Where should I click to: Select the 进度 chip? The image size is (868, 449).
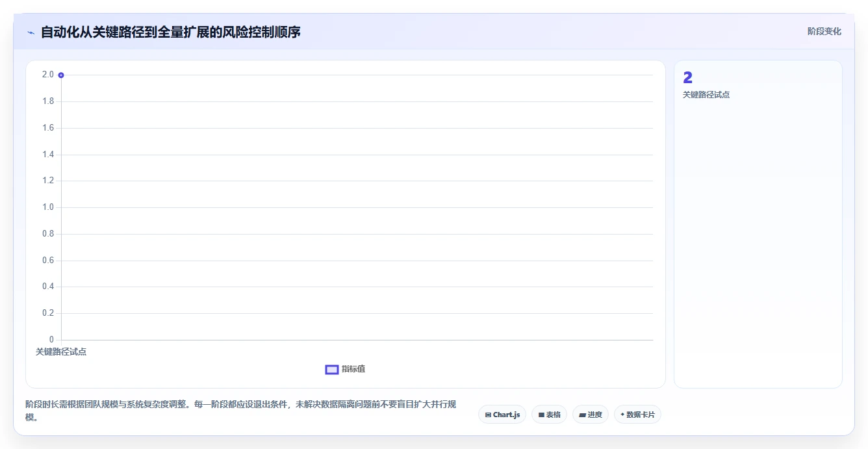point(591,415)
